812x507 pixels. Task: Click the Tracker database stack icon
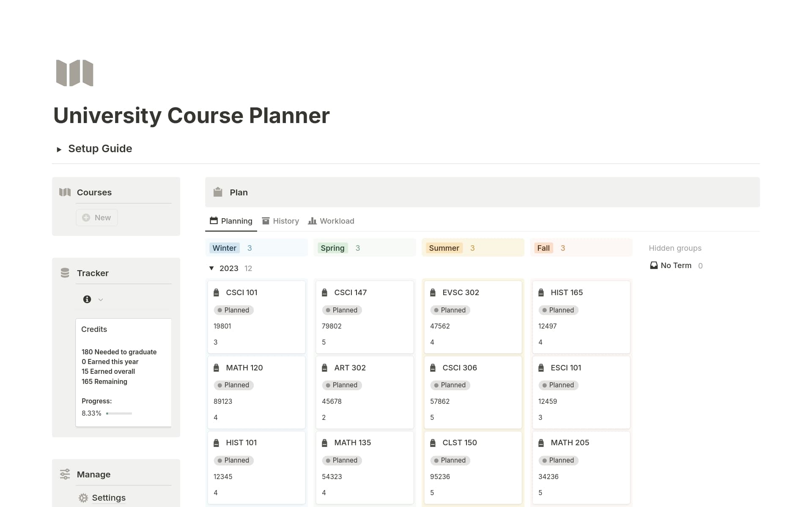65,273
